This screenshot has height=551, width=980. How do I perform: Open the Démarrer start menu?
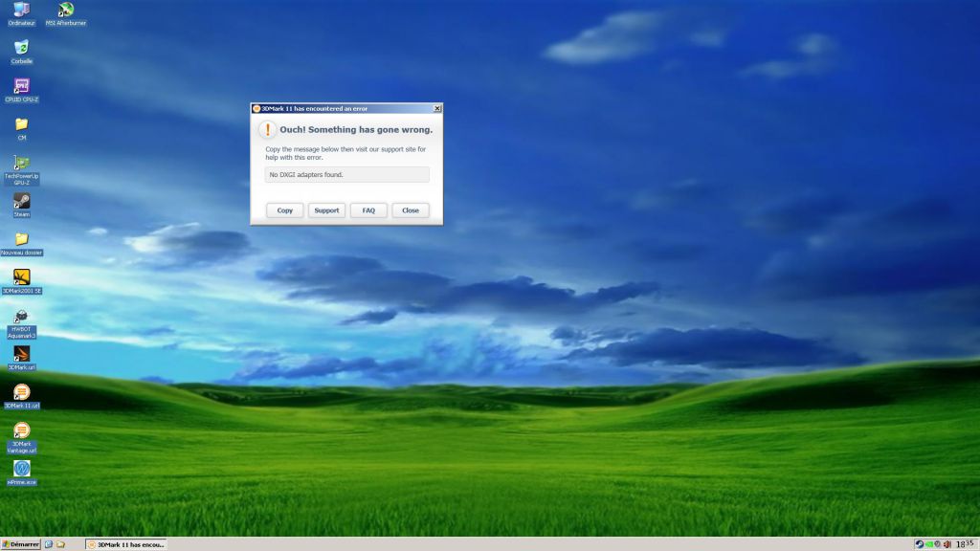tap(21, 544)
